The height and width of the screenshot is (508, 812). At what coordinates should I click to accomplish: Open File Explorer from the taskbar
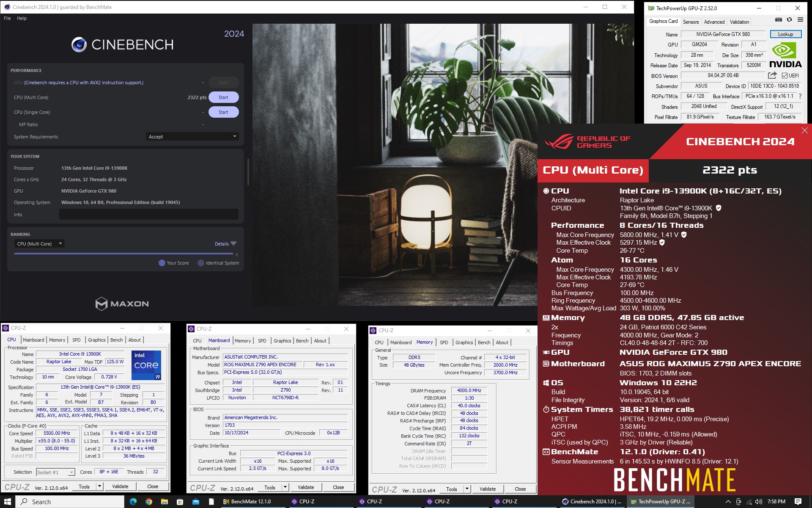(165, 502)
